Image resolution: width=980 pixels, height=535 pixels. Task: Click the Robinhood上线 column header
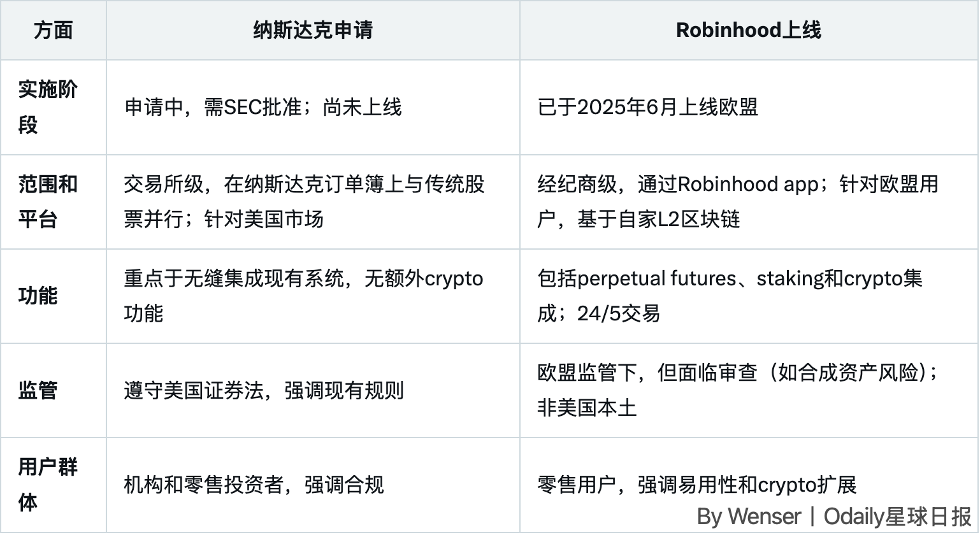tap(748, 30)
